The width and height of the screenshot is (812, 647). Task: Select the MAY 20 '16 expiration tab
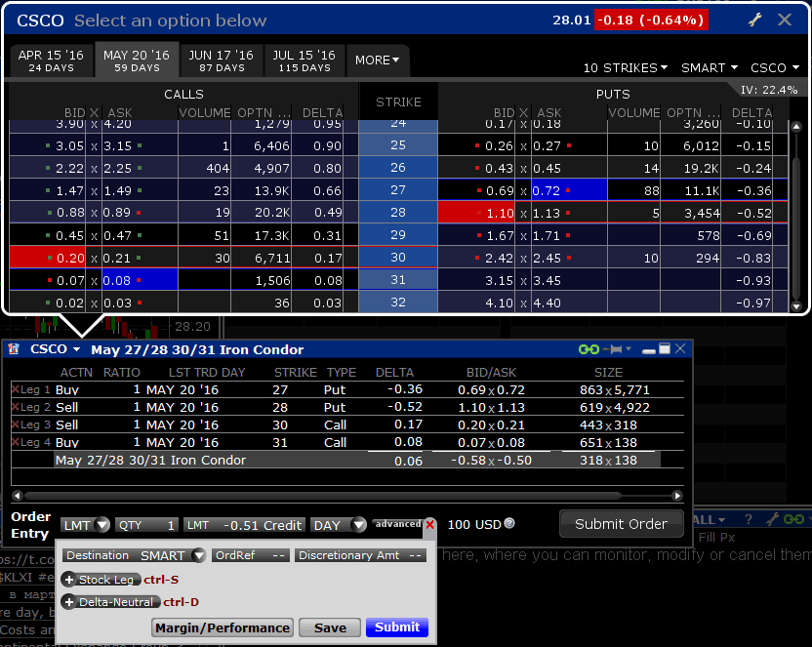137,61
